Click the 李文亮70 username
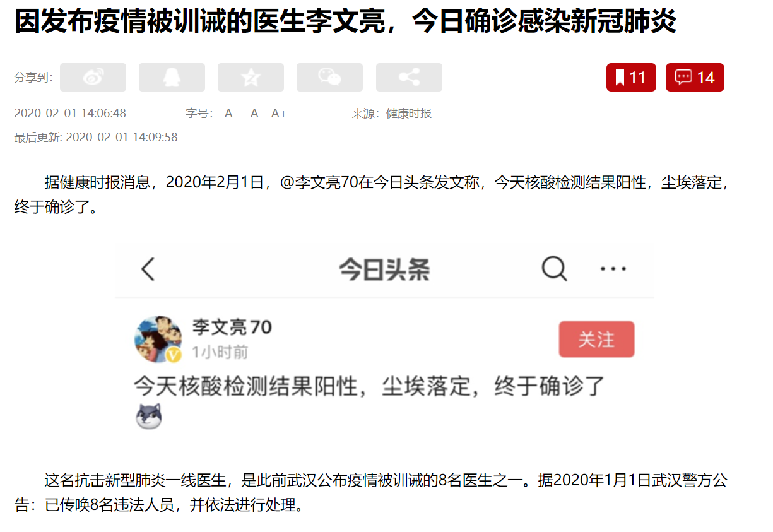 pos(232,327)
